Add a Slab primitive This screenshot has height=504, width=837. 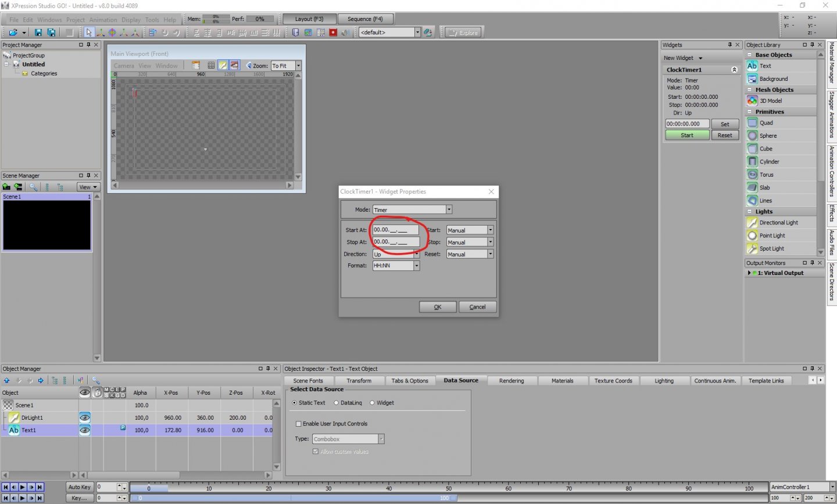pyautogui.click(x=781, y=188)
